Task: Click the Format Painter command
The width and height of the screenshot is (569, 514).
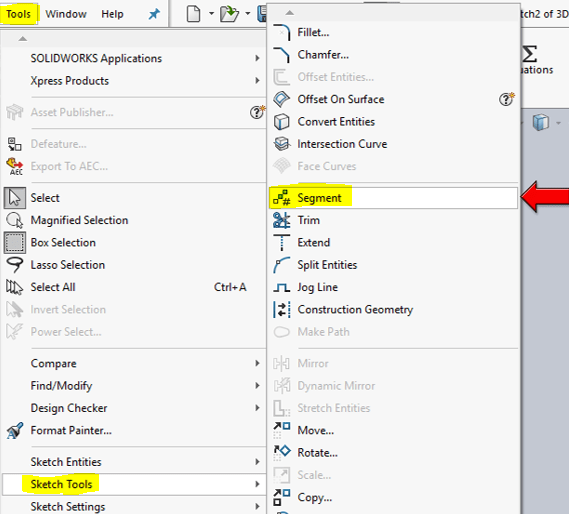Action: pyautogui.click(x=134, y=431)
